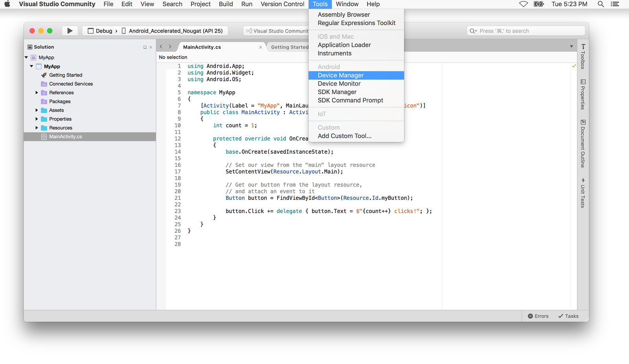This screenshot has height=364, width=629.
Task: Close the MainActivity.cs tab
Action: [260, 47]
